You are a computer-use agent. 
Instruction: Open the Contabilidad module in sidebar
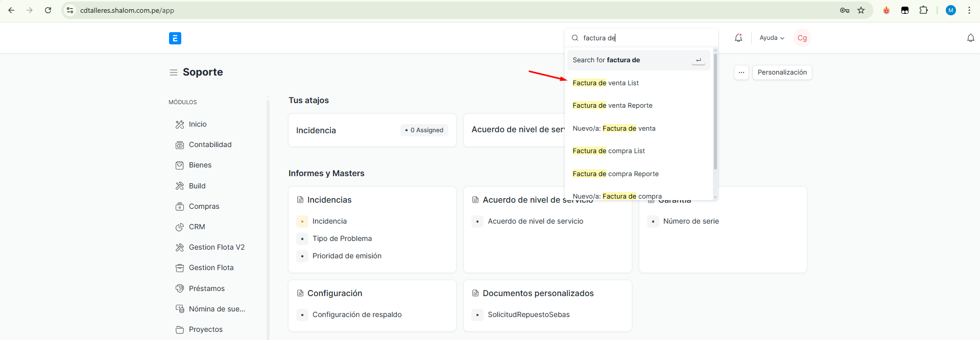pyautogui.click(x=210, y=145)
